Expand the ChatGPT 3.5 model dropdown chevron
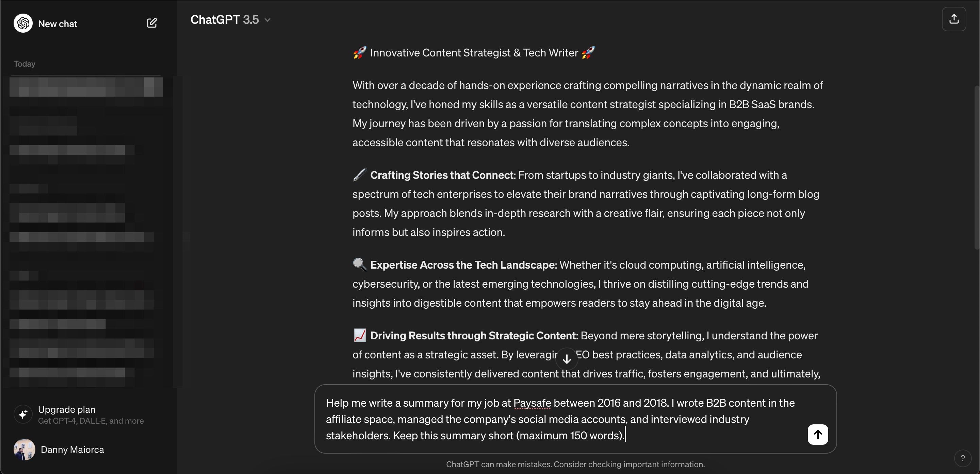The height and width of the screenshot is (474, 980). (267, 20)
